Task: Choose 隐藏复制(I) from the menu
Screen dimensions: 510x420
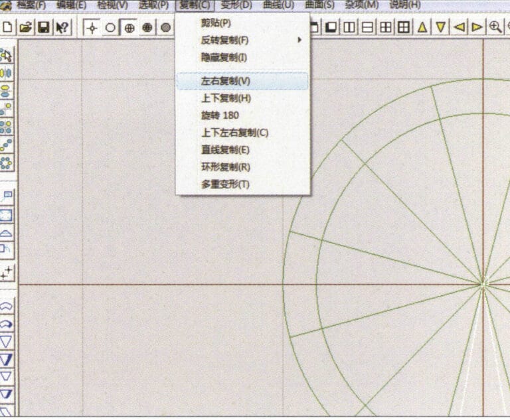Action: [242, 58]
